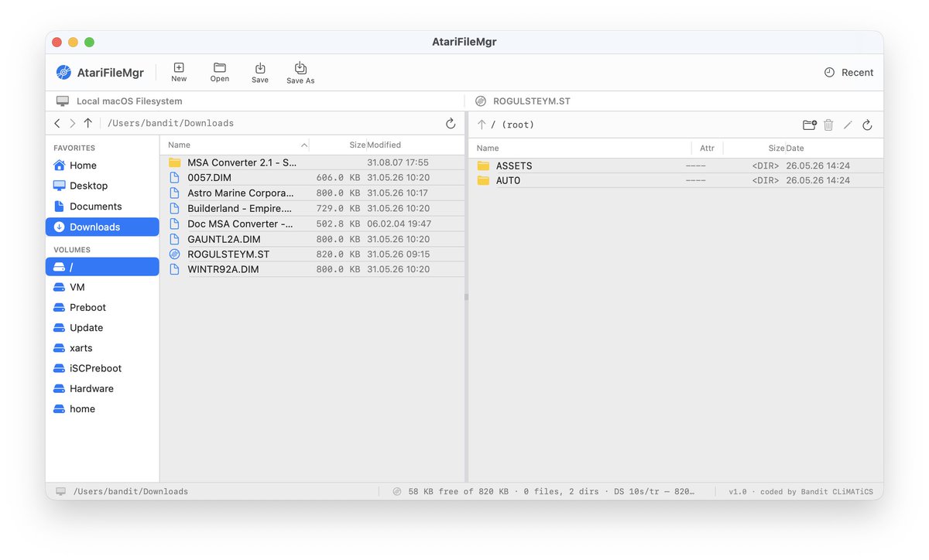
Task: Click the Save toolbar icon
Action: pos(260,68)
